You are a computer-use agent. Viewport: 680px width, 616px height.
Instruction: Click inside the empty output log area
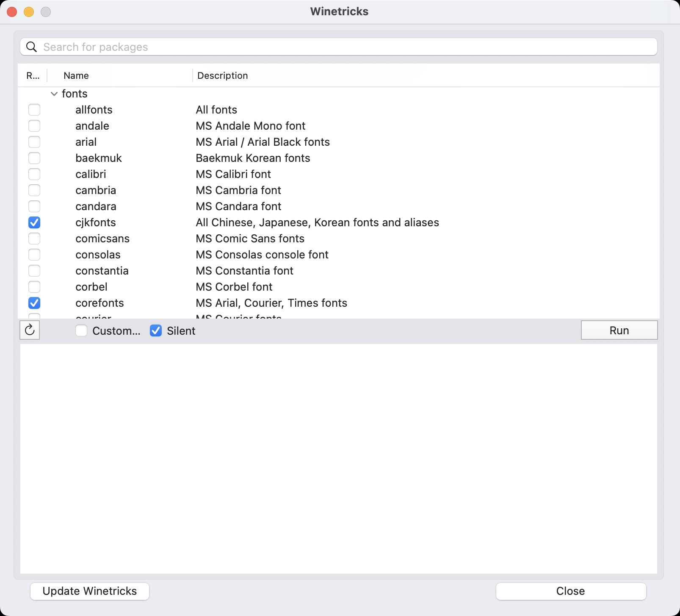(x=339, y=458)
